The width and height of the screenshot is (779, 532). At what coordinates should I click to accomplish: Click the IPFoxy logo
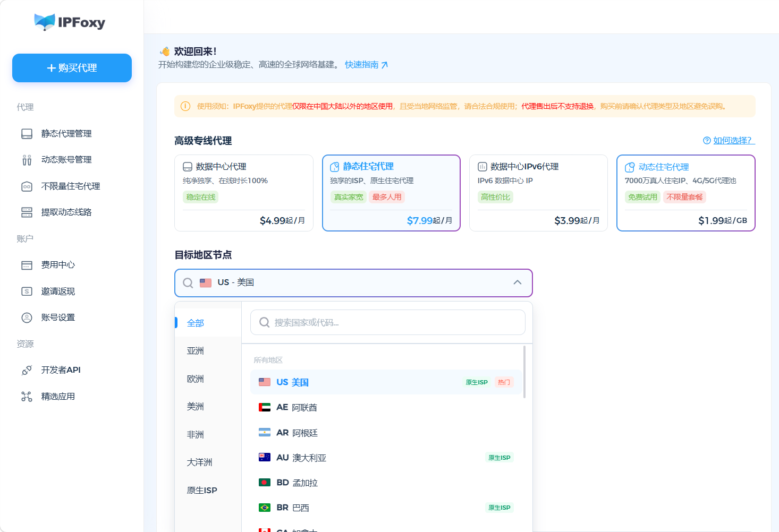tap(70, 22)
